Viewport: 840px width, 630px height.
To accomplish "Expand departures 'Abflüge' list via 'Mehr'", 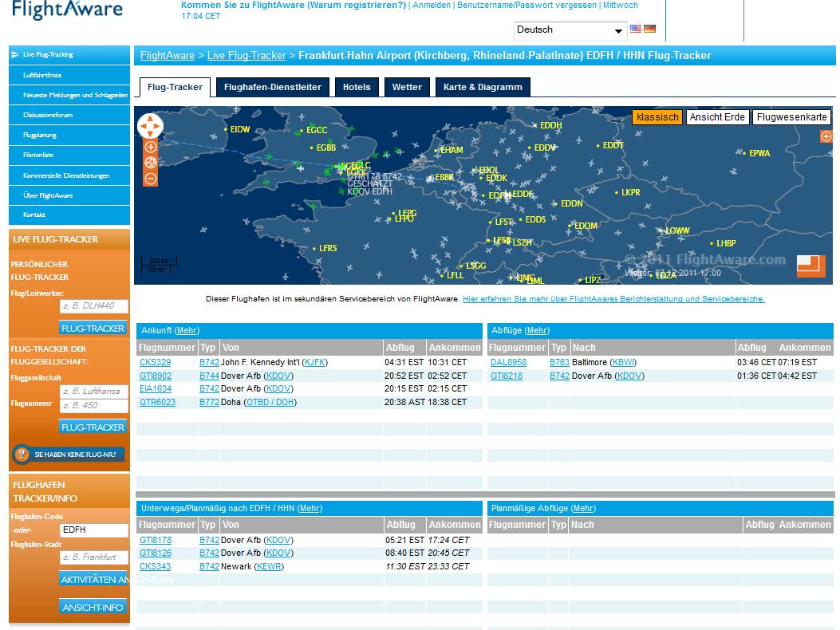I will coord(537,330).
